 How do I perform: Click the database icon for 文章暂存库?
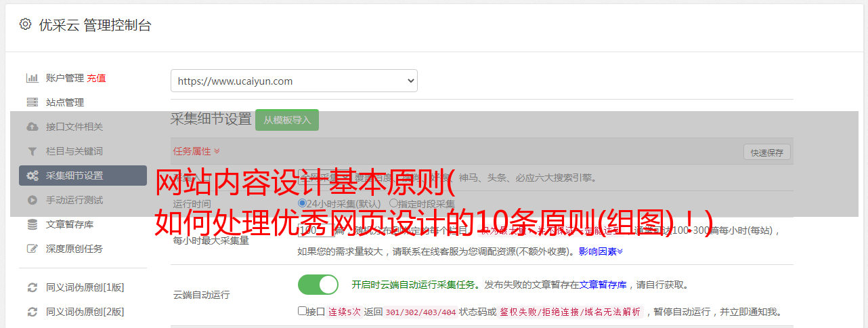point(32,224)
